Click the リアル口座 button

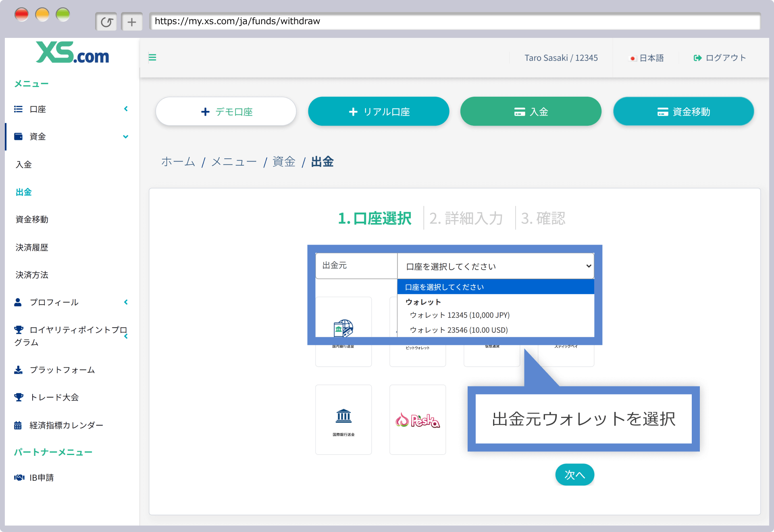tap(379, 111)
